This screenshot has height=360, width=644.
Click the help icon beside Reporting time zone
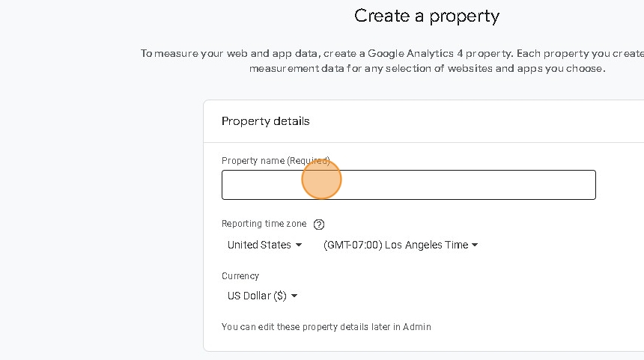pyautogui.click(x=319, y=224)
